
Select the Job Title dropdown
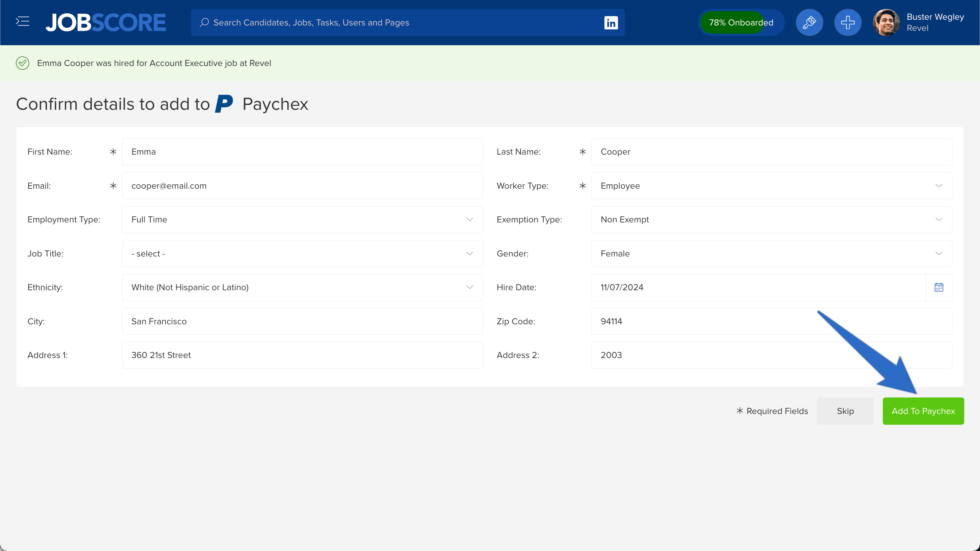tap(302, 254)
